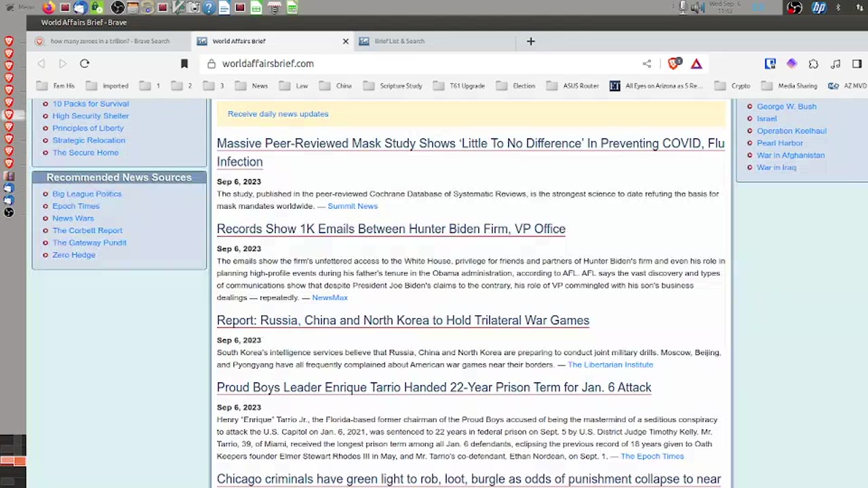868x488 pixels.
Task: Click the share icon in the address bar
Action: click(647, 64)
